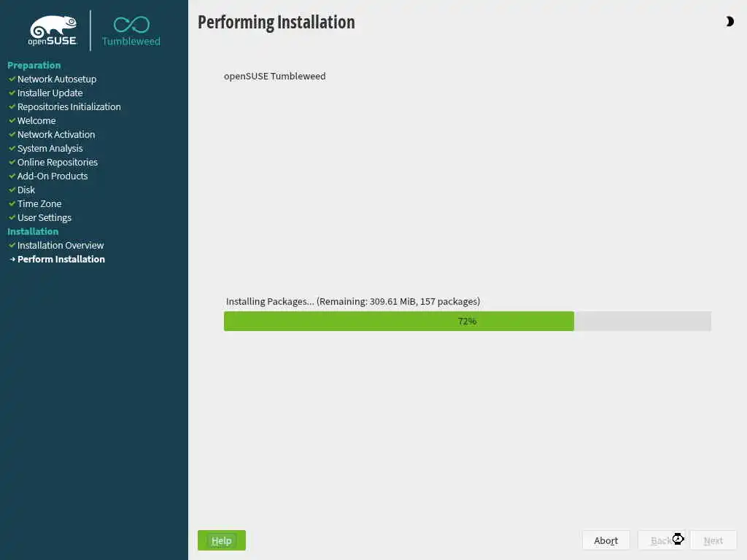Viewport: 747px width, 560px height.
Task: Click the disabled Next button
Action: click(713, 540)
